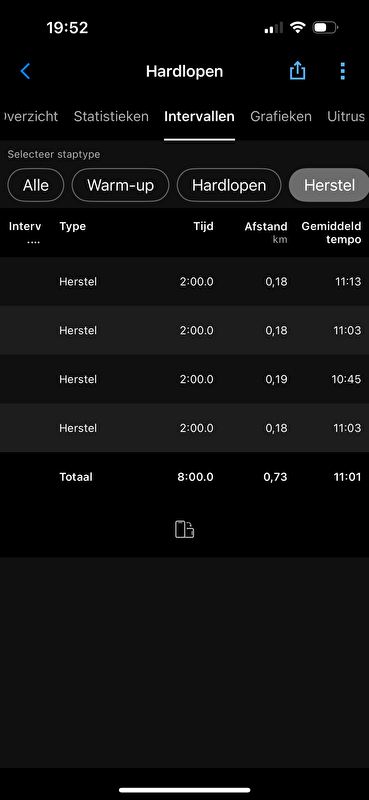Tap the rotate device icon
The width and height of the screenshot is (369, 800).
point(184,530)
